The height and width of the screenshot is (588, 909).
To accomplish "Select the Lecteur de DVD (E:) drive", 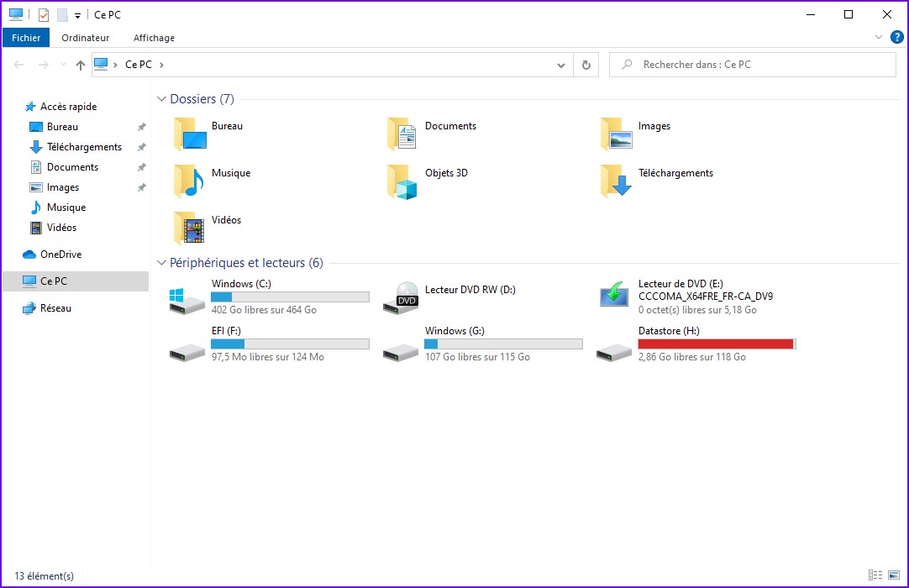I will coord(614,296).
